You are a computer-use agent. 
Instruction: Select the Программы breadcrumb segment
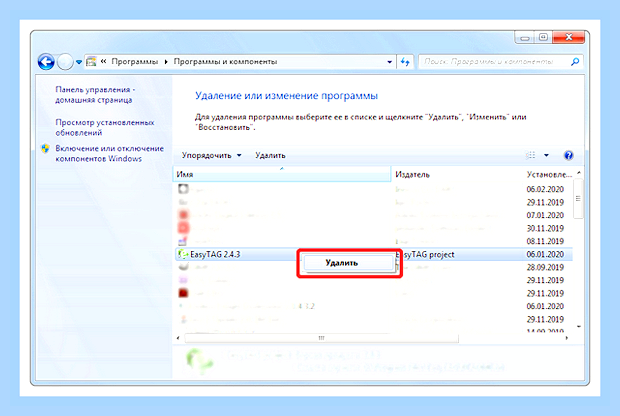coord(134,62)
